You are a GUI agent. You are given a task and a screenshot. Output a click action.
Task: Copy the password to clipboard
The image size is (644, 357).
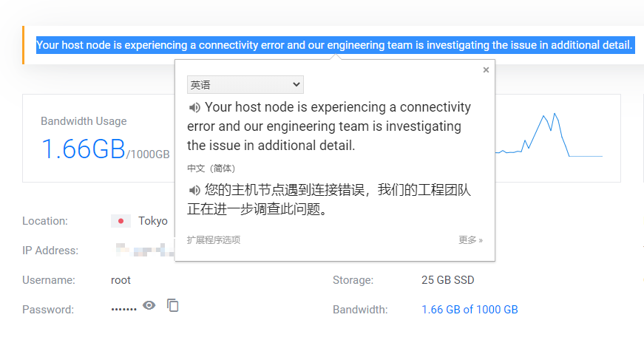173,305
